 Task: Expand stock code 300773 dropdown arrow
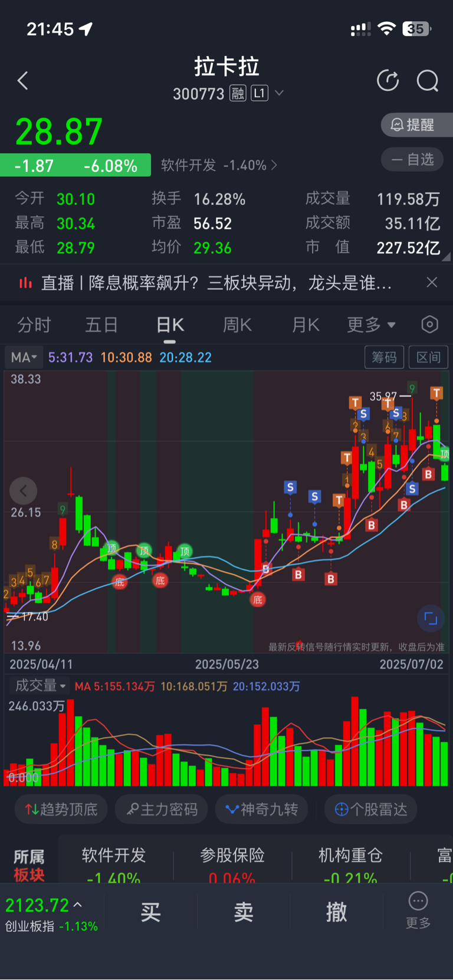(x=279, y=93)
